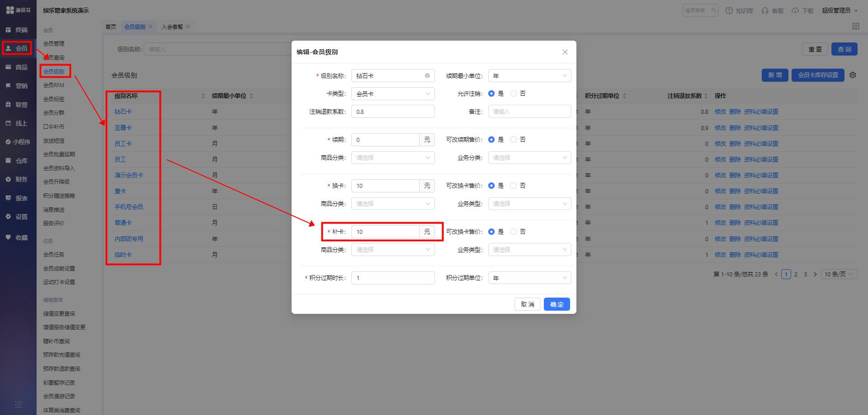Set 可改换卡售价 in 补卡 row to 是
The height and width of the screenshot is (415, 868).
click(x=491, y=232)
